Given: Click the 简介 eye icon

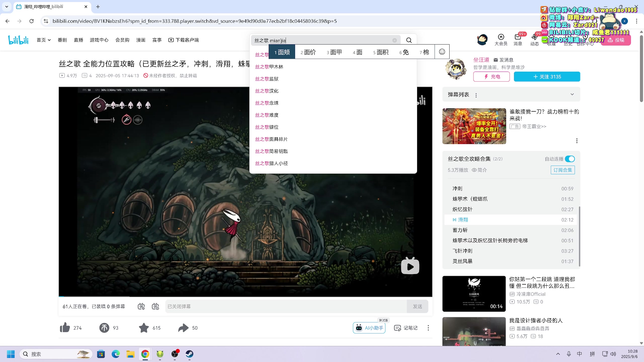Looking at the screenshot, I should [x=474, y=170].
